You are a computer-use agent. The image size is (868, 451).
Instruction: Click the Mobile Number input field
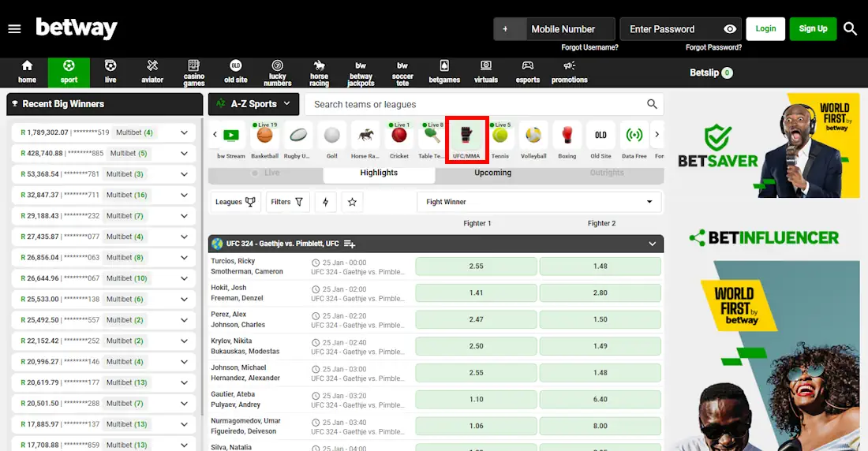tap(571, 28)
